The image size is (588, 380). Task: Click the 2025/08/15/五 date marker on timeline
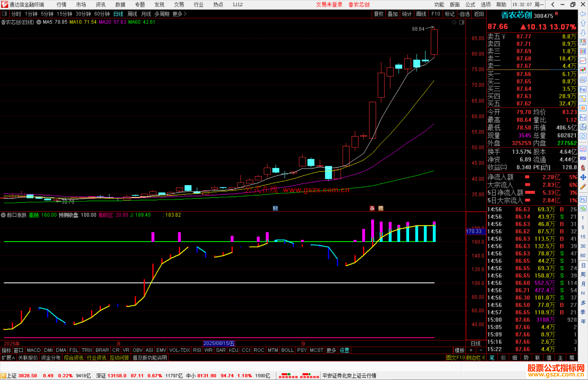[219, 343]
